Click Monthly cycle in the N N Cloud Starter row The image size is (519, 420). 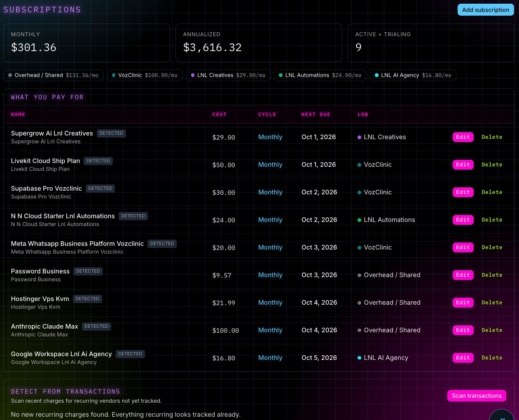[x=270, y=220]
